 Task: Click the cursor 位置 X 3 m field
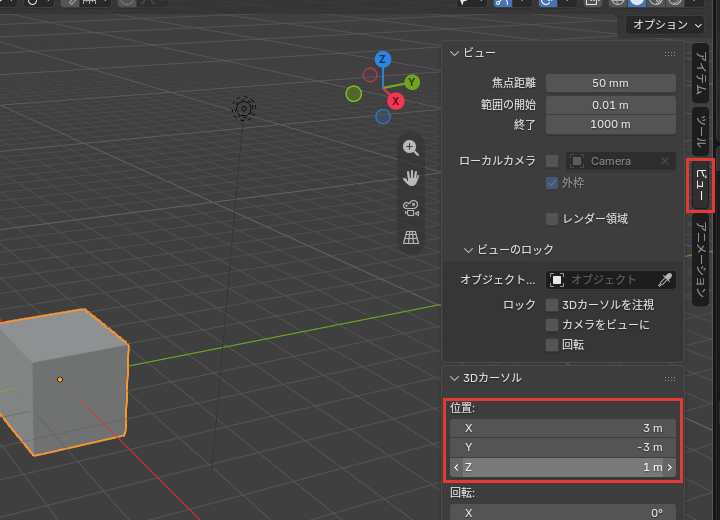(x=562, y=428)
